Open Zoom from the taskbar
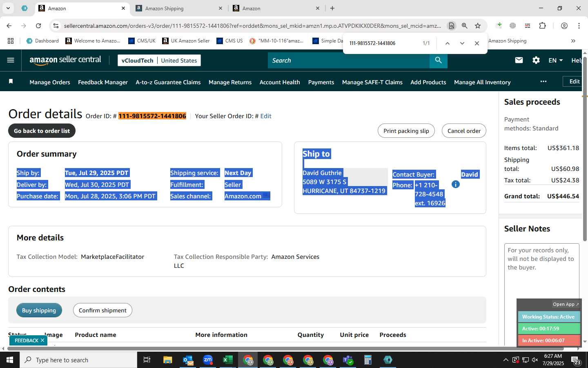The height and width of the screenshot is (368, 588). point(208,360)
